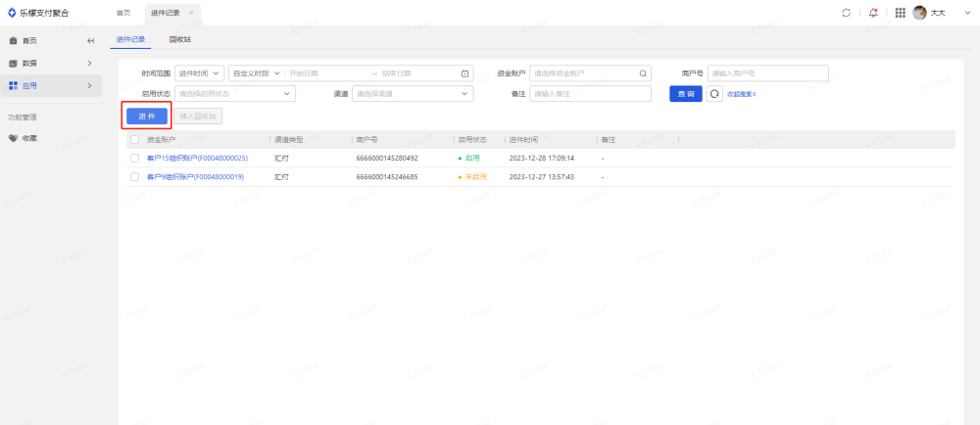Click the 大大 username text

coord(938,13)
